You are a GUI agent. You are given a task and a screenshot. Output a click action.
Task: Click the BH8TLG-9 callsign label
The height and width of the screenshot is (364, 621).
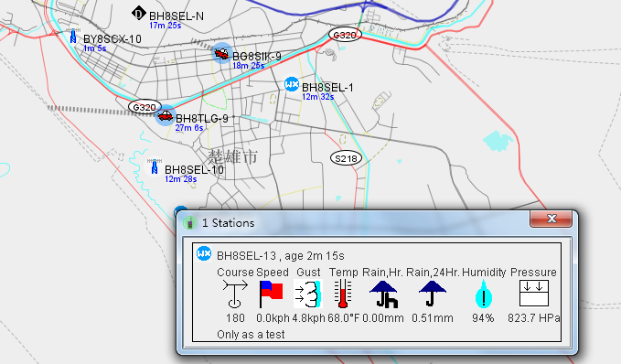(x=202, y=118)
